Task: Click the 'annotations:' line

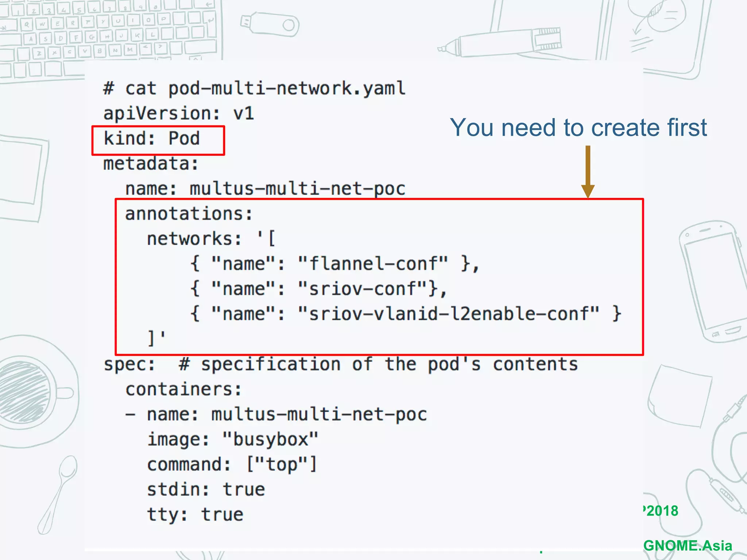Action: tap(189, 214)
